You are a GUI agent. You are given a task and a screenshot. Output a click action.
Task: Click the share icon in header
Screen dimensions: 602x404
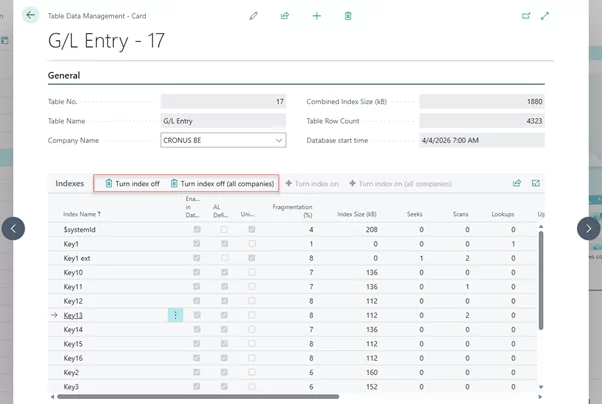tap(285, 16)
